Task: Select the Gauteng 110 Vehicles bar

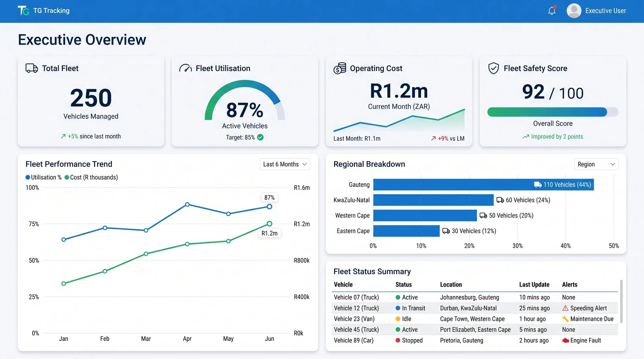Action: [483, 185]
